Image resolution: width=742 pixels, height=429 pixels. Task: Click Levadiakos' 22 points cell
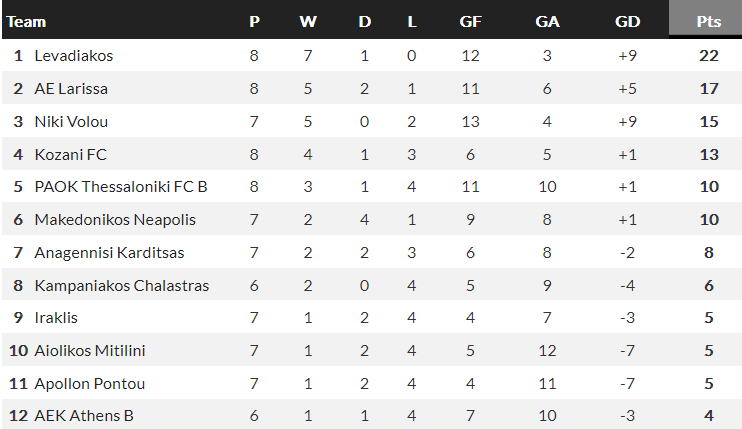709,56
